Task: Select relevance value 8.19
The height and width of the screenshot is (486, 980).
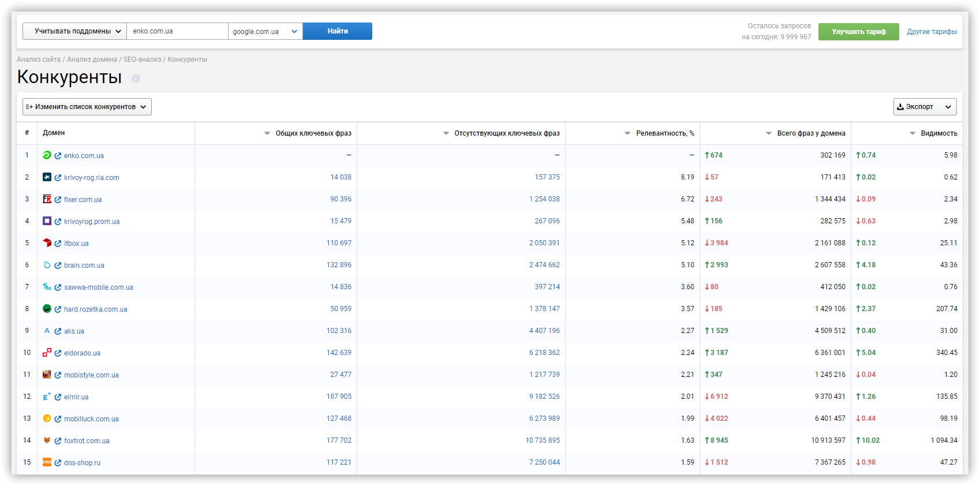Action: pyautogui.click(x=687, y=177)
